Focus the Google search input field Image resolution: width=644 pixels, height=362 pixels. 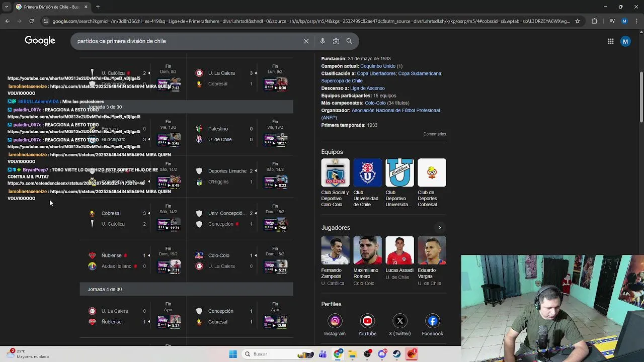coord(186,41)
